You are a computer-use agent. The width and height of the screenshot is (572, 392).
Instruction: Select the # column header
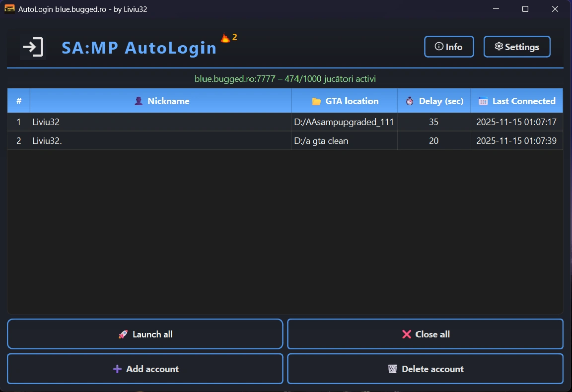click(x=19, y=101)
